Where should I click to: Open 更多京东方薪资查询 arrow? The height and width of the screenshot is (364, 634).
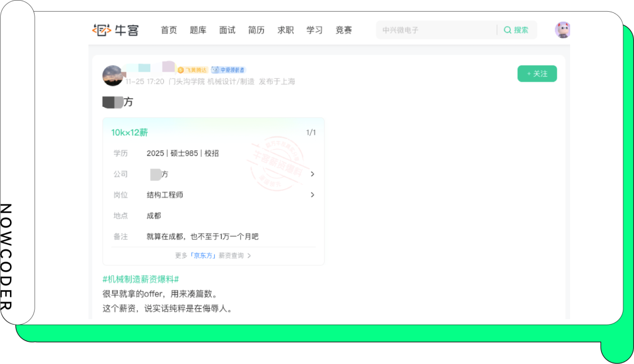point(249,256)
